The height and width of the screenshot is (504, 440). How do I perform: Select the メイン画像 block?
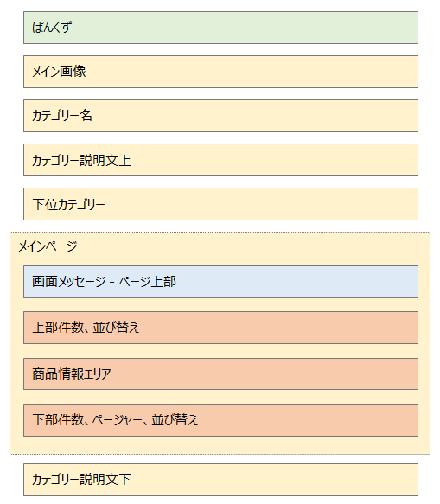point(220,72)
